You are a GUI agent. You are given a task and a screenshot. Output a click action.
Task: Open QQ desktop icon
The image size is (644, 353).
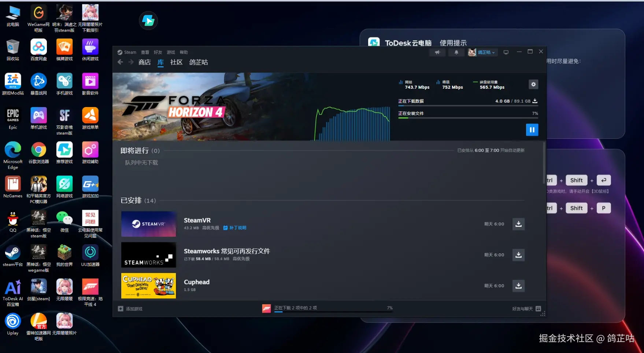(x=13, y=221)
